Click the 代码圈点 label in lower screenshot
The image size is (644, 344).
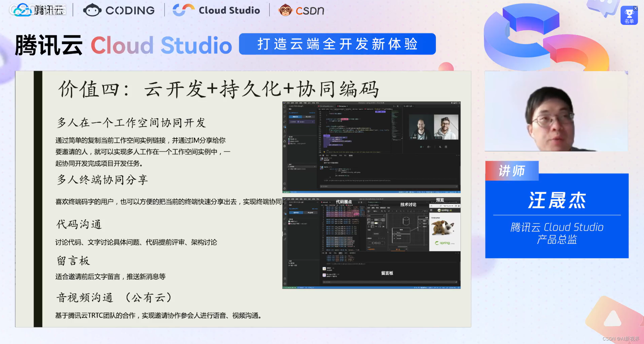(x=344, y=202)
